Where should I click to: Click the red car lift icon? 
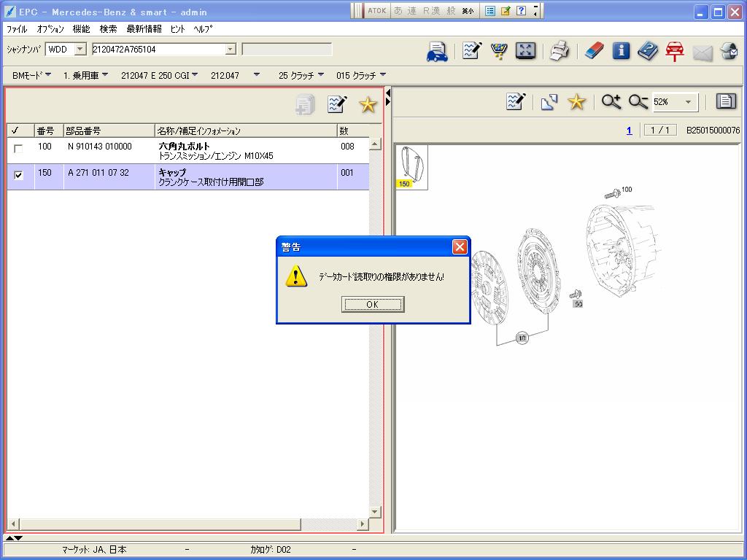675,51
